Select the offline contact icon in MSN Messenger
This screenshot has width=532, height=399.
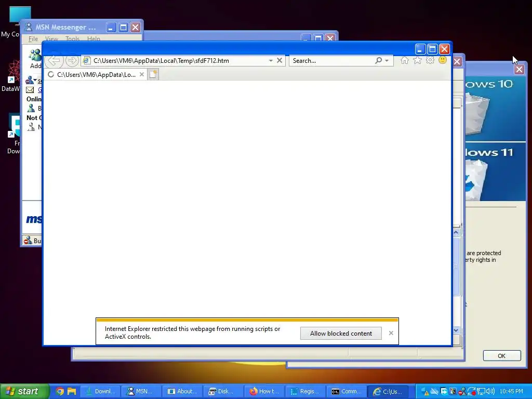tap(31, 127)
